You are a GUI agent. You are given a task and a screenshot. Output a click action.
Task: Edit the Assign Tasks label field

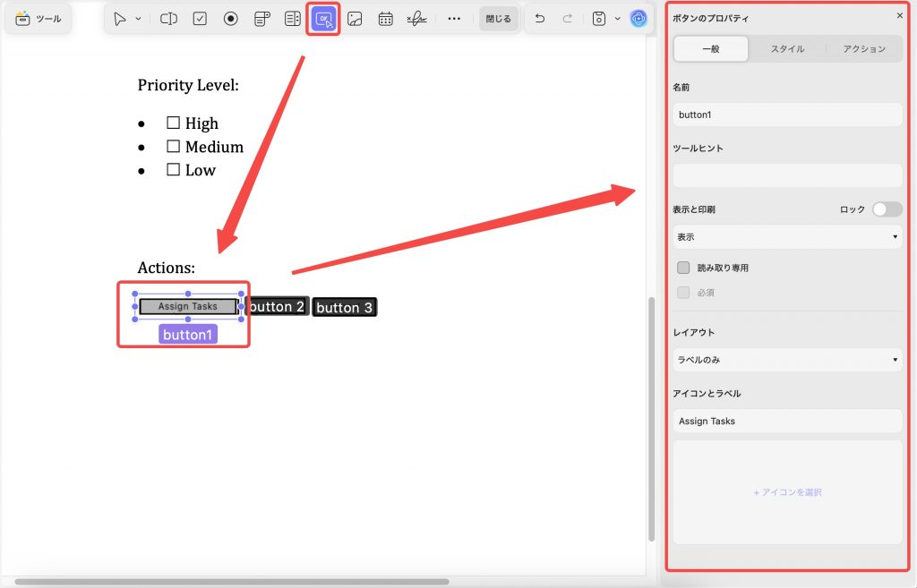[787, 421]
